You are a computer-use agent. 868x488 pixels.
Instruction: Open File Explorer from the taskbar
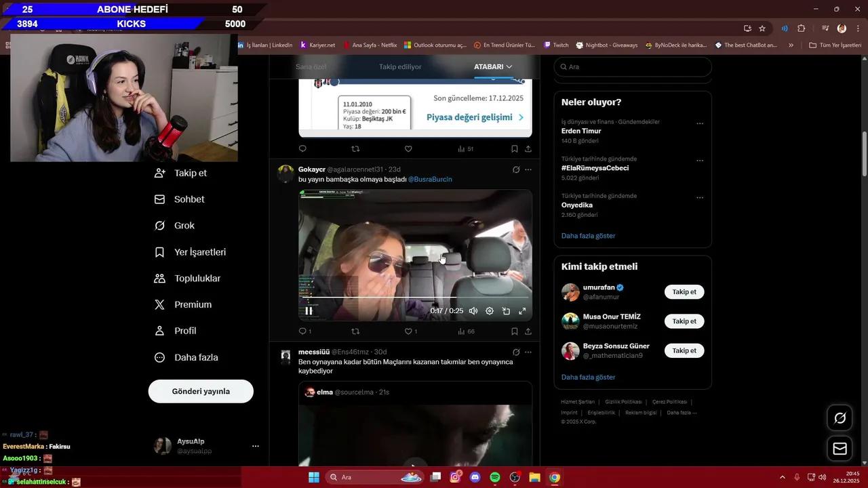(x=534, y=477)
